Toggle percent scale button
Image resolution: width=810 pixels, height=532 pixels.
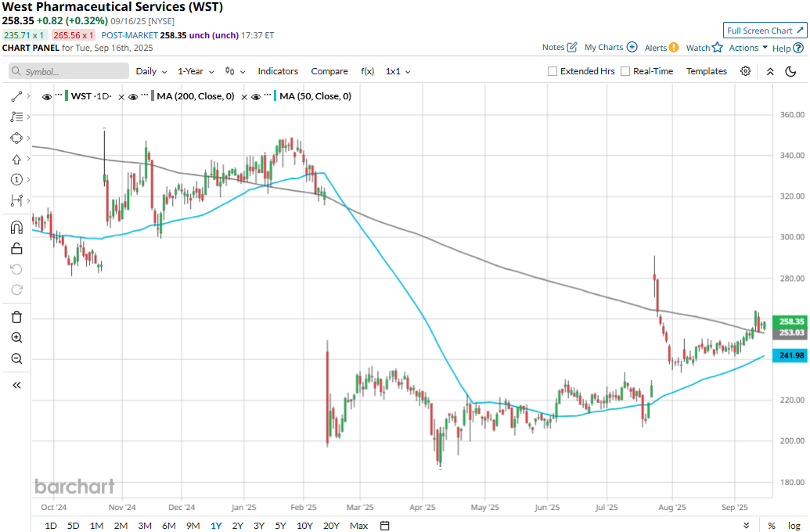coord(771,525)
